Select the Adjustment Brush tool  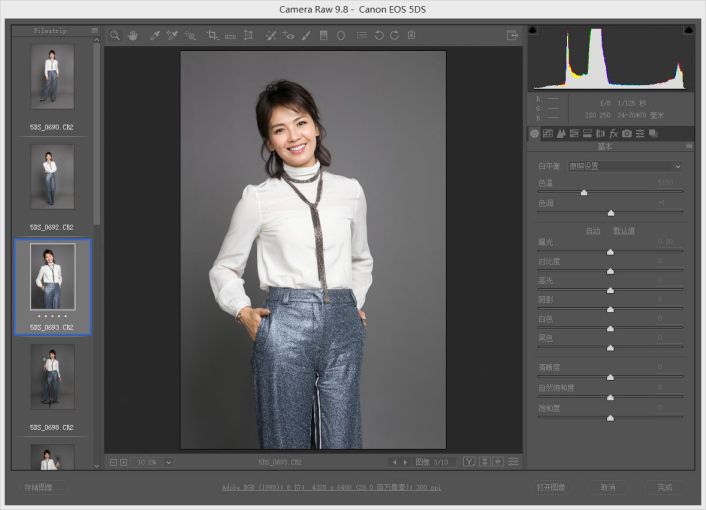[307, 35]
